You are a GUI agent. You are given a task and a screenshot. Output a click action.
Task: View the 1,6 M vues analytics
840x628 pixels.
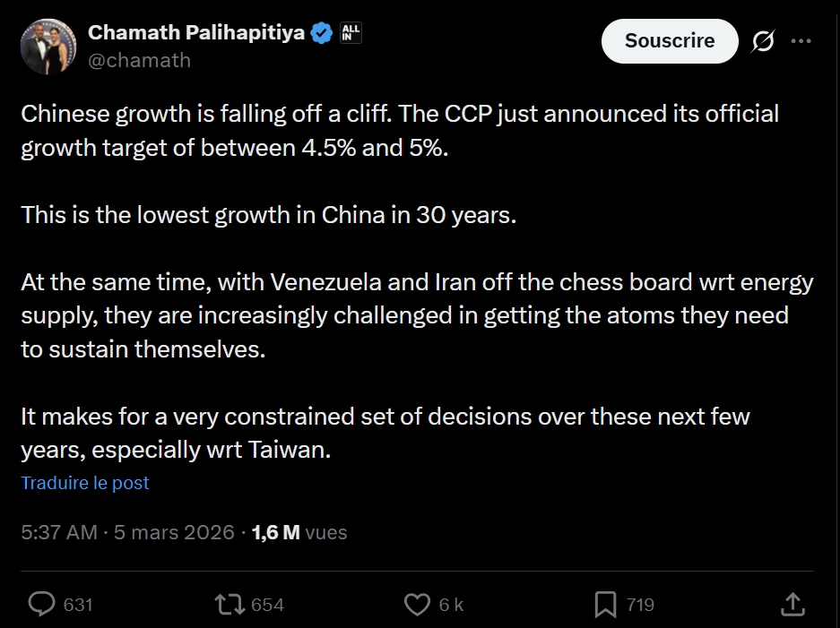(299, 532)
